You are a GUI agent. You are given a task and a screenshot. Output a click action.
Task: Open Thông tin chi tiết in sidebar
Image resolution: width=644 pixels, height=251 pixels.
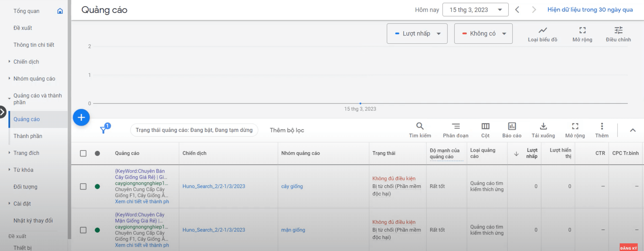click(34, 45)
